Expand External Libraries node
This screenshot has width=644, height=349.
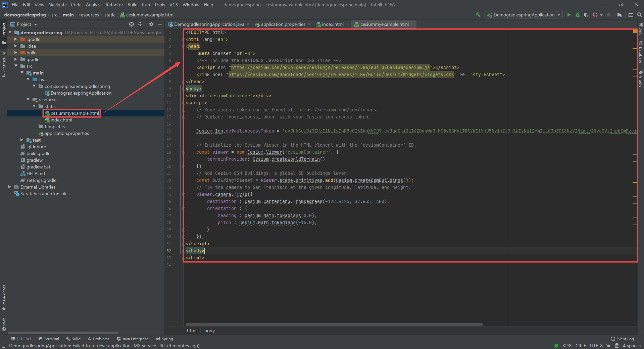(x=10, y=187)
